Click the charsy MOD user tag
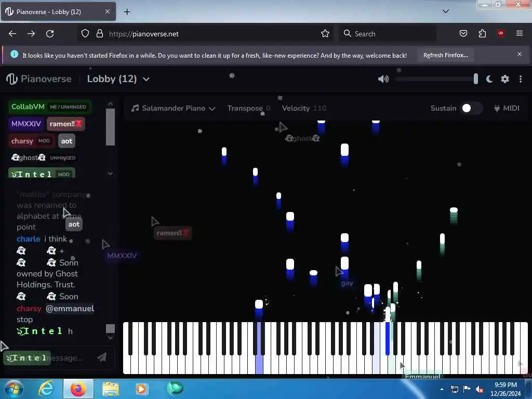The image size is (532, 399). pyautogui.click(x=31, y=141)
